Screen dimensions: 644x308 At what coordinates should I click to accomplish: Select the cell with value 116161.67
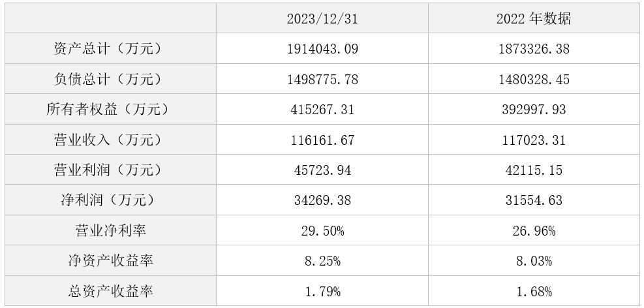[x=322, y=140]
